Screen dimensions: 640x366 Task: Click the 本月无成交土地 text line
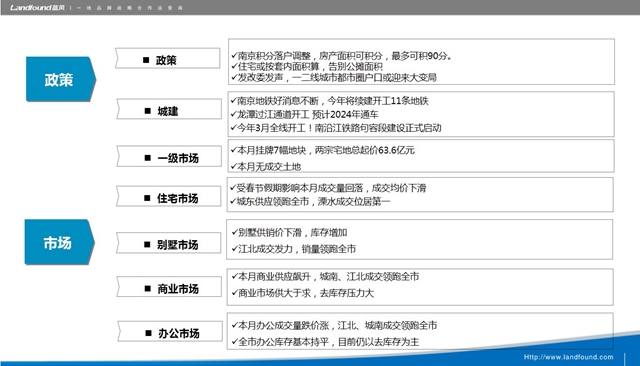pyautogui.click(x=266, y=166)
